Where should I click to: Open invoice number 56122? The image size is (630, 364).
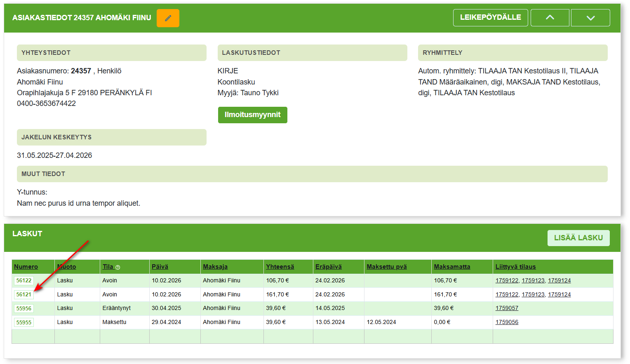pos(24,281)
